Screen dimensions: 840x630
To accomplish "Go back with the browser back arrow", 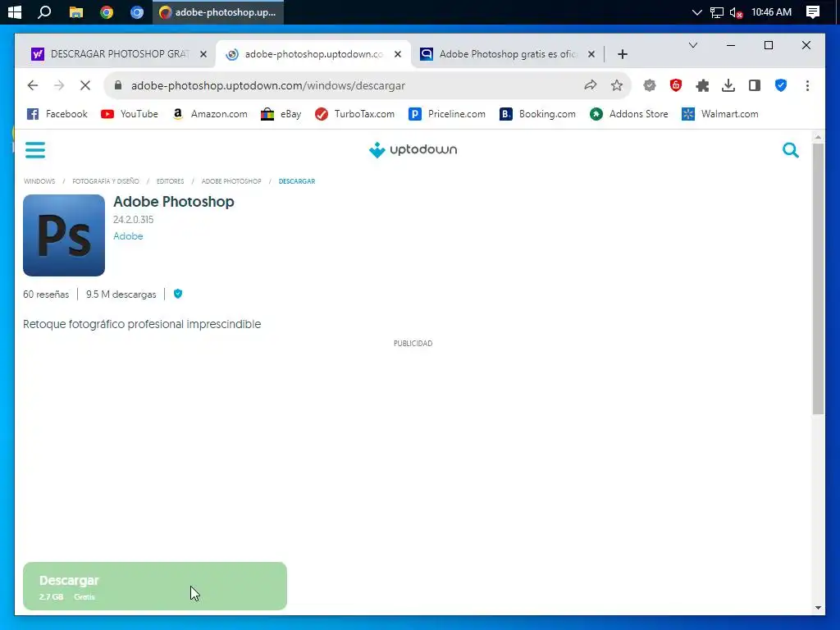I will click(x=33, y=85).
